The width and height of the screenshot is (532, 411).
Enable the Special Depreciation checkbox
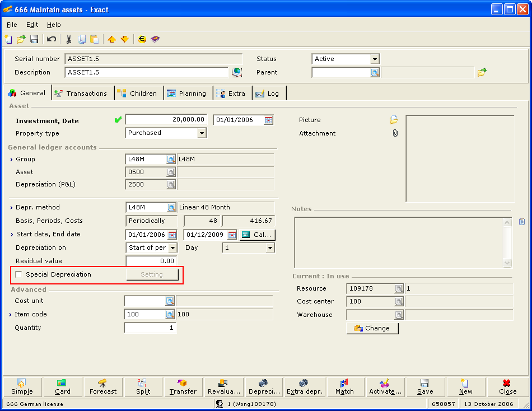click(20, 274)
